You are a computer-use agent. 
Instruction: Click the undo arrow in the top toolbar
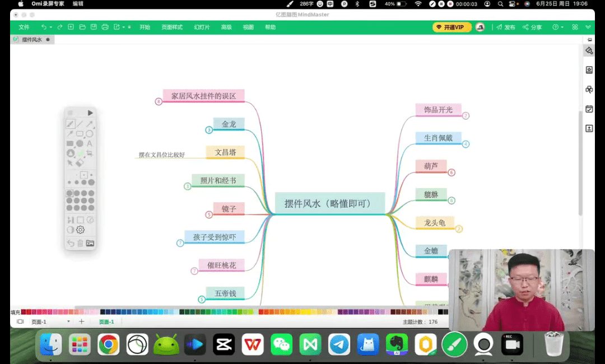pos(43,27)
